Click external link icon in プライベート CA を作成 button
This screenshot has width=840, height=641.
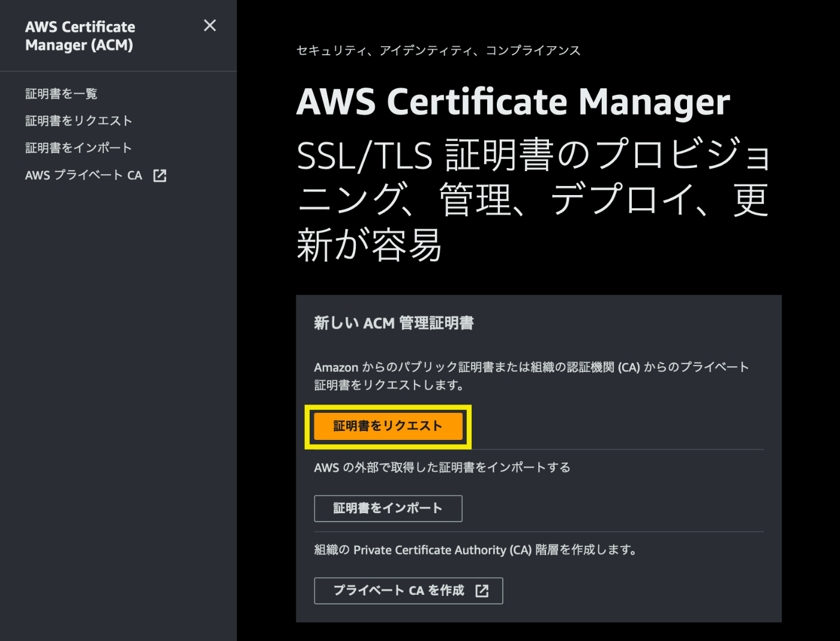[482, 591]
